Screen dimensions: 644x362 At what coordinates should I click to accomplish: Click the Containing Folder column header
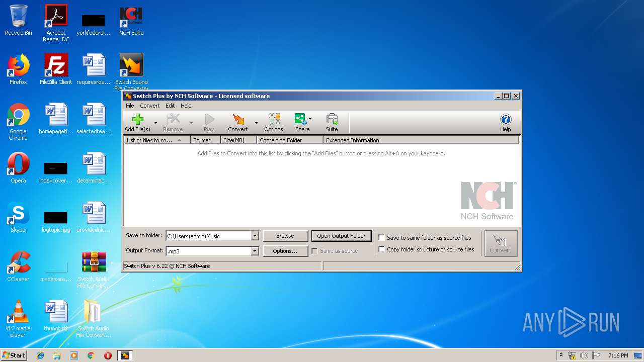(x=290, y=140)
